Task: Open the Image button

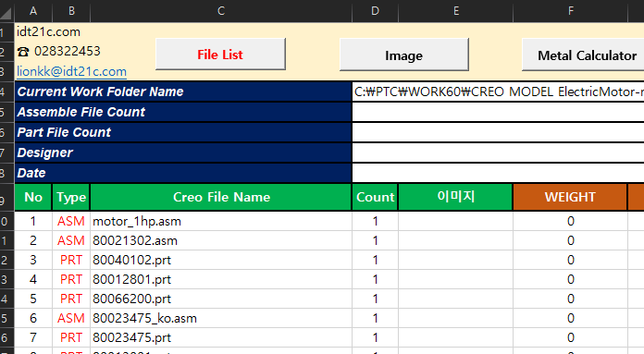Action: tap(403, 55)
